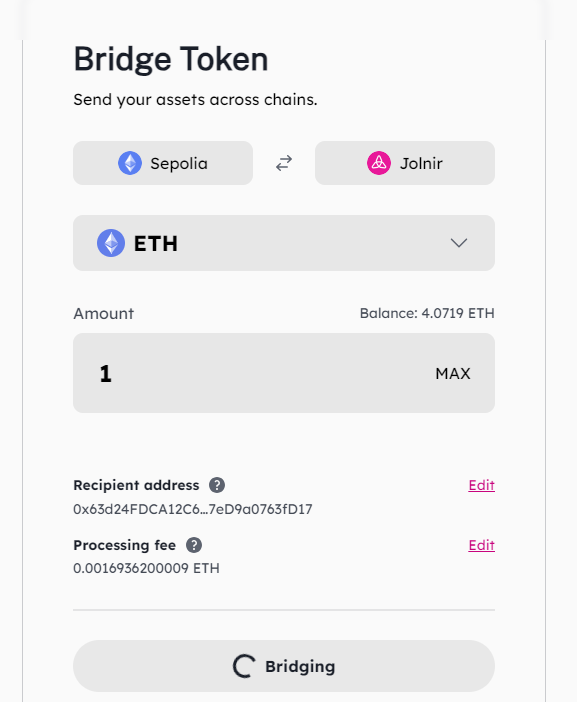This screenshot has height=702, width=577.
Task: Click the Balance 4.0719 ETH text
Action: click(x=427, y=313)
